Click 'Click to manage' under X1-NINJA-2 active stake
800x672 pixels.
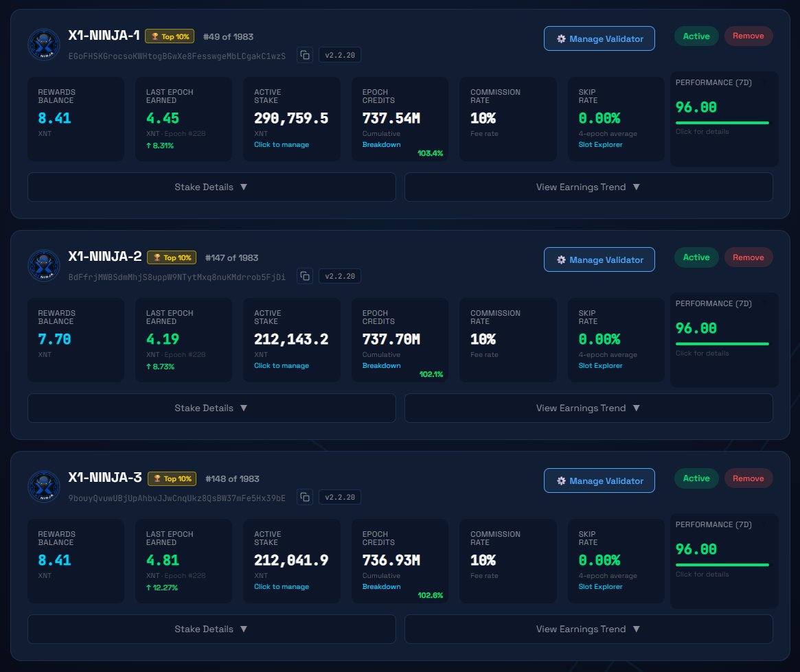pyautogui.click(x=282, y=366)
